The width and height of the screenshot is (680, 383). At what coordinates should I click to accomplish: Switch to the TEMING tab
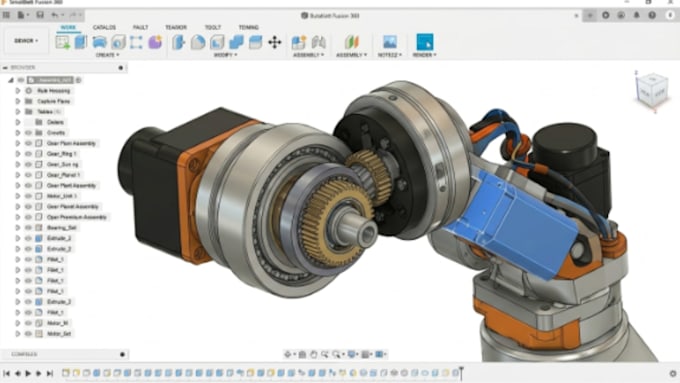point(248,27)
